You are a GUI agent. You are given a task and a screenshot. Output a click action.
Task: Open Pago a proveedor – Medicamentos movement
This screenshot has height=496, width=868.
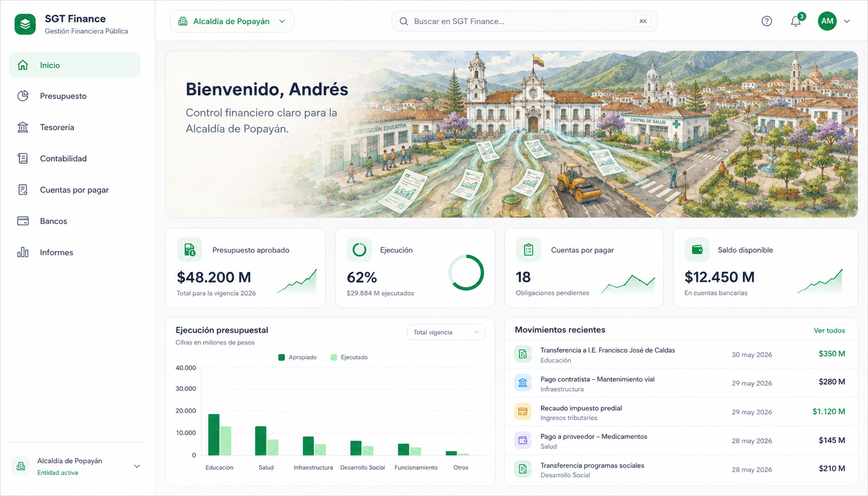pyautogui.click(x=681, y=441)
